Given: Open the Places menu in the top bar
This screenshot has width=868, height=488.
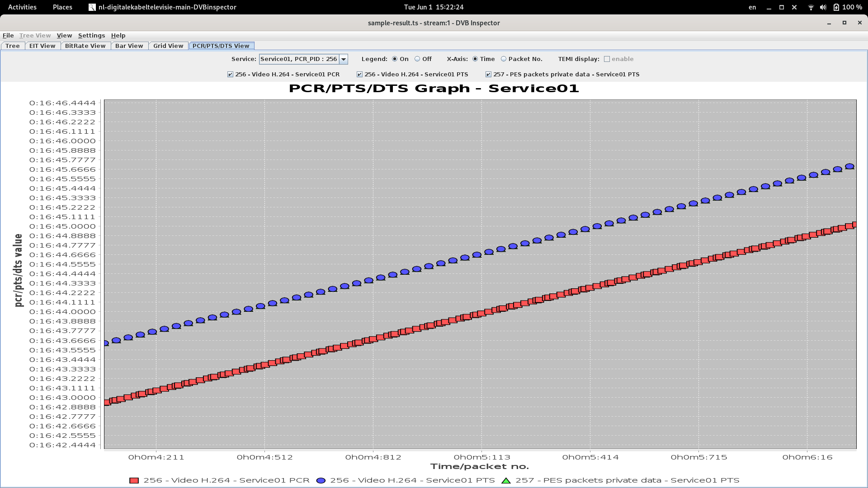Looking at the screenshot, I should click(62, 7).
